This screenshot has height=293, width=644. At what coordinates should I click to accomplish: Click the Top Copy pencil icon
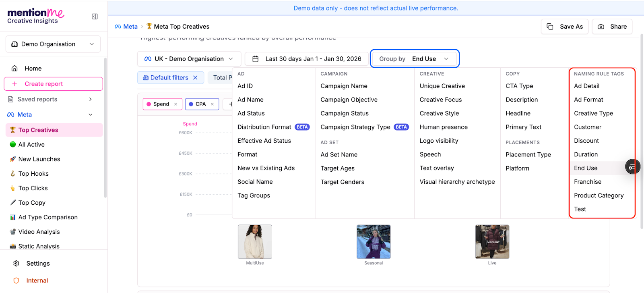13,202
